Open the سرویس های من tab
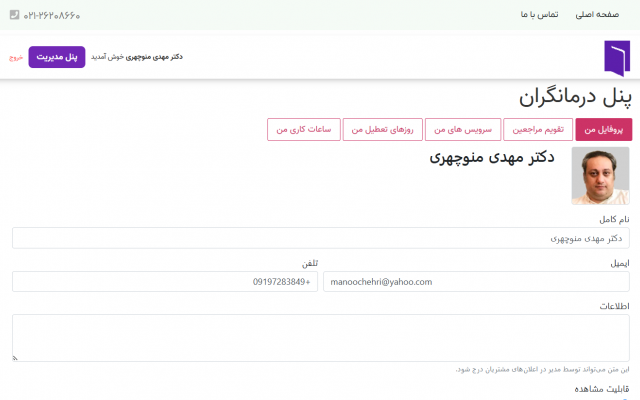Viewport: 640px width, 400px height. click(463, 130)
